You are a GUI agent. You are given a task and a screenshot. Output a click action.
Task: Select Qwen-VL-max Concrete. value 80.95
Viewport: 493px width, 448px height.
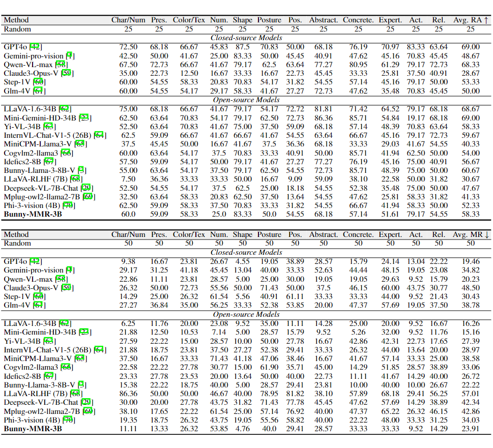tap(359, 65)
